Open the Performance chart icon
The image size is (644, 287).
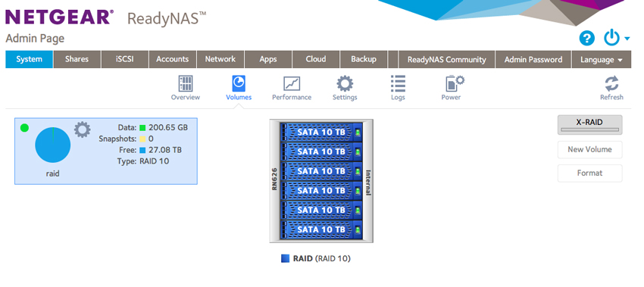click(x=292, y=84)
